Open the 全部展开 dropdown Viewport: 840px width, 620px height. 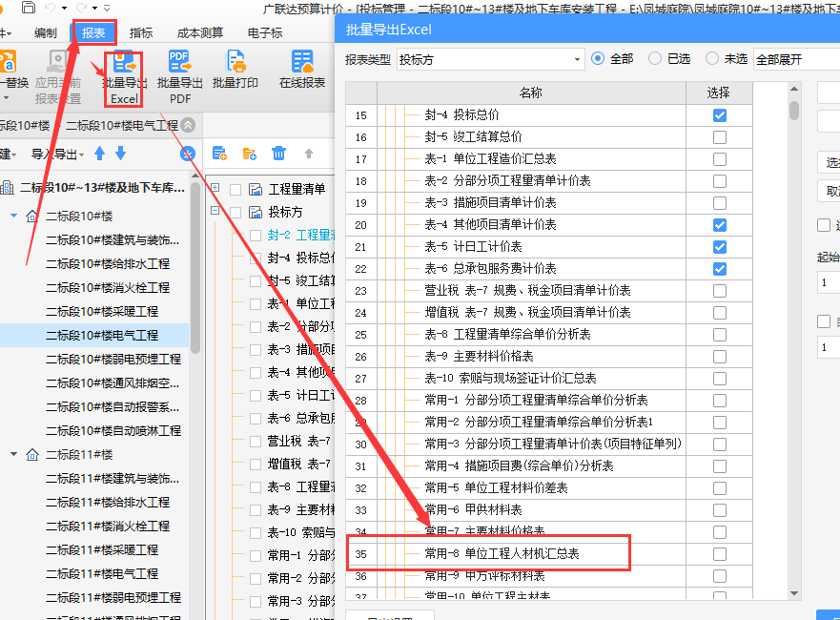[x=796, y=59]
